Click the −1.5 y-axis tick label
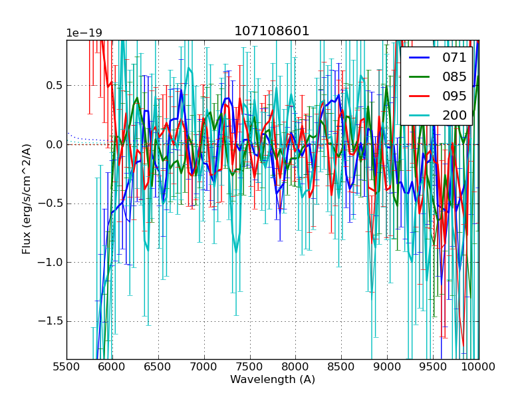The height and width of the screenshot is (399, 532). [x=51, y=321]
